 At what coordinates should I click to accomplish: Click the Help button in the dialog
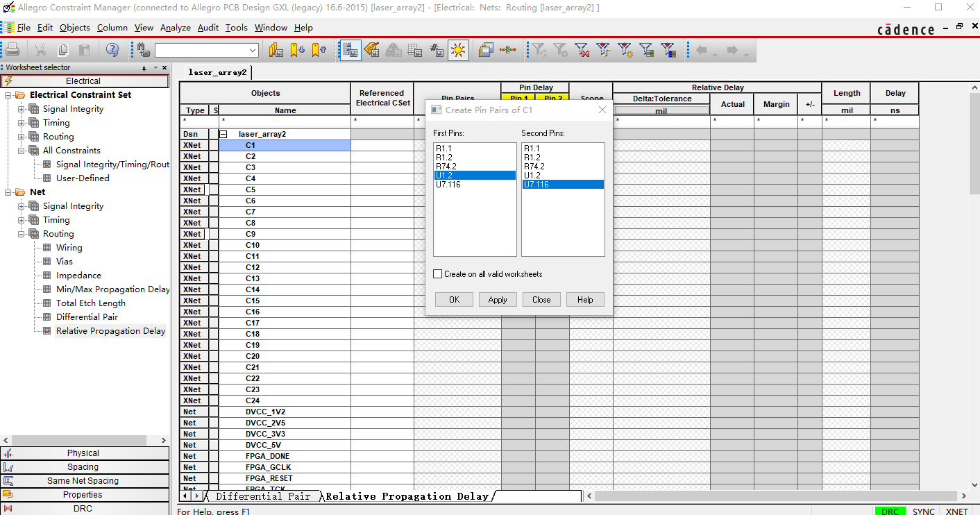coord(585,300)
